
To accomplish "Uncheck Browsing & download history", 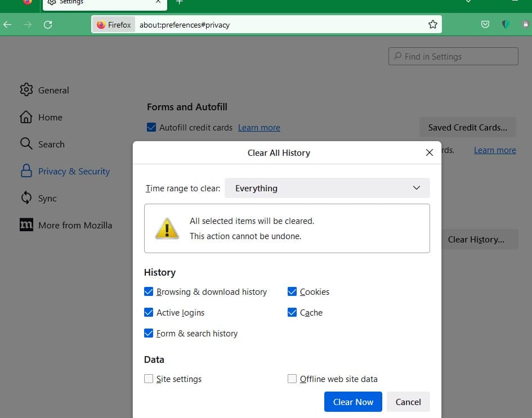I will point(149,291).
